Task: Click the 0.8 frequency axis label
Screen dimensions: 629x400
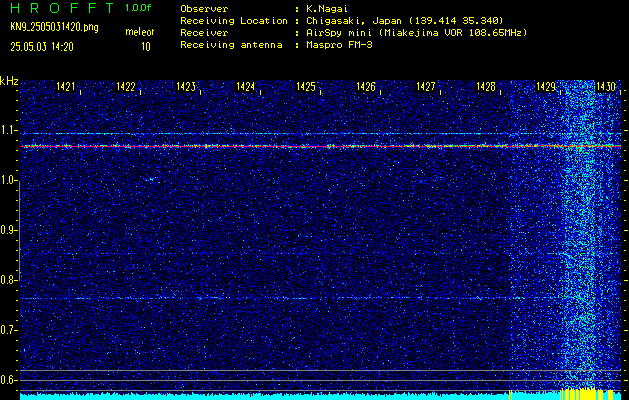Action: pyautogui.click(x=8, y=280)
